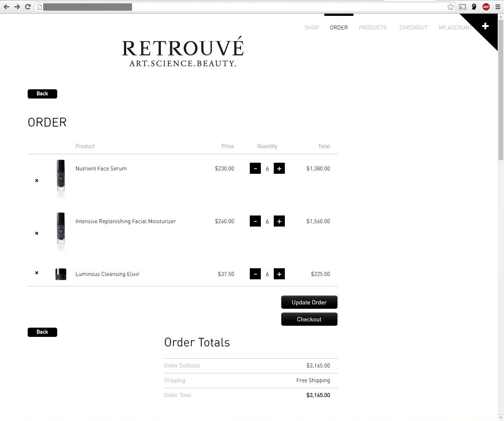
Task: Click the Nutrient Face Serum quantity value 6
Action: point(267,169)
